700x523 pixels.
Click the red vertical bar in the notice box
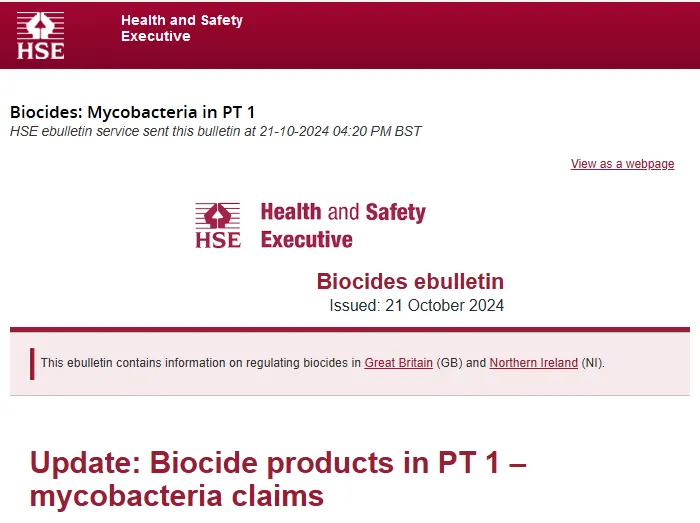point(32,363)
